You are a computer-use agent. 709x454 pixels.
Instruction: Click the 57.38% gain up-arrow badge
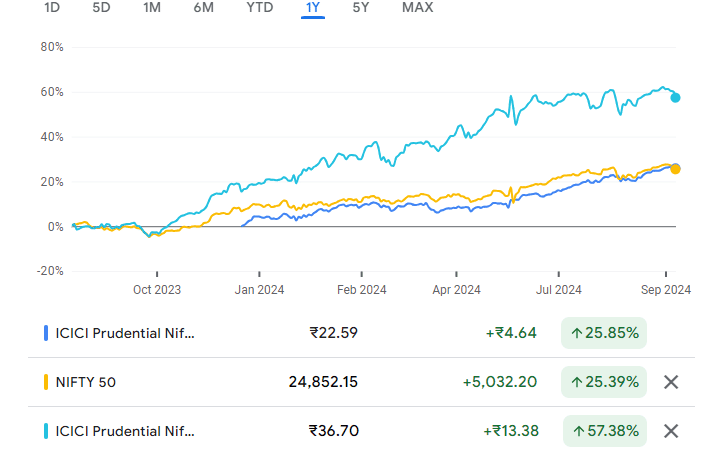(x=605, y=431)
